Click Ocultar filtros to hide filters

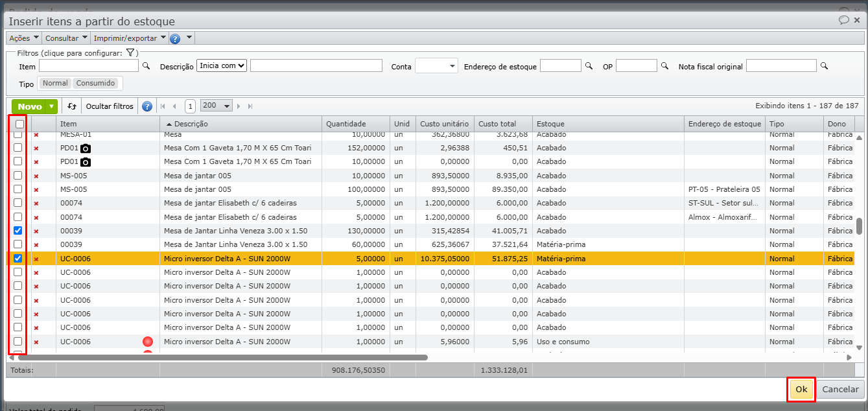[x=110, y=106]
